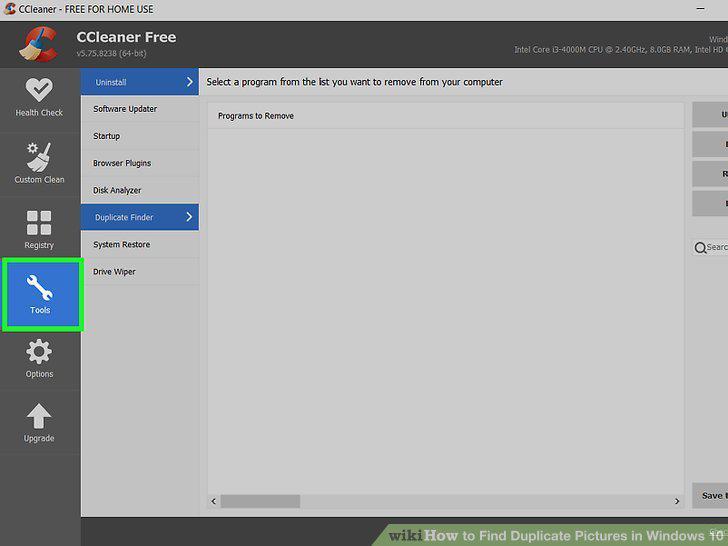
Task: Click the horizontal scrollbar right arrow
Action: click(x=677, y=501)
